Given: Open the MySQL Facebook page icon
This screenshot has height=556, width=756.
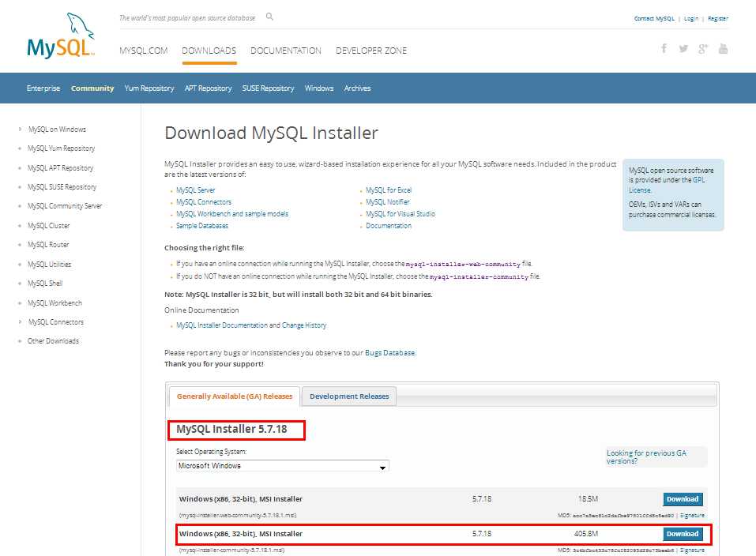Looking at the screenshot, I should 664,48.
